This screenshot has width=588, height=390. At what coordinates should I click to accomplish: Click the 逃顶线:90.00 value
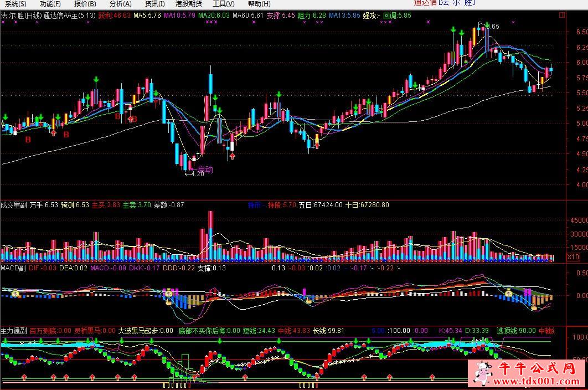click(517, 331)
